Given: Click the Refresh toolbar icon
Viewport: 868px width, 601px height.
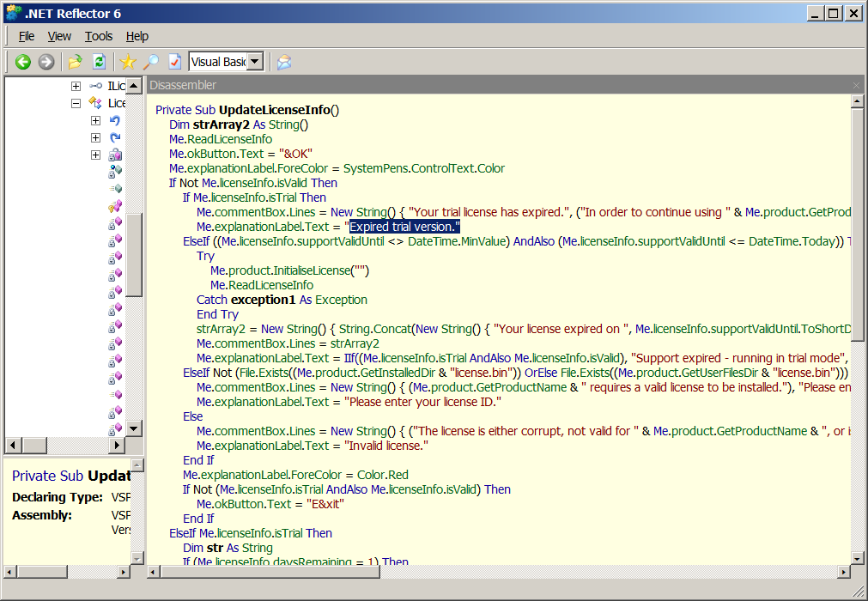Looking at the screenshot, I should tap(99, 62).
